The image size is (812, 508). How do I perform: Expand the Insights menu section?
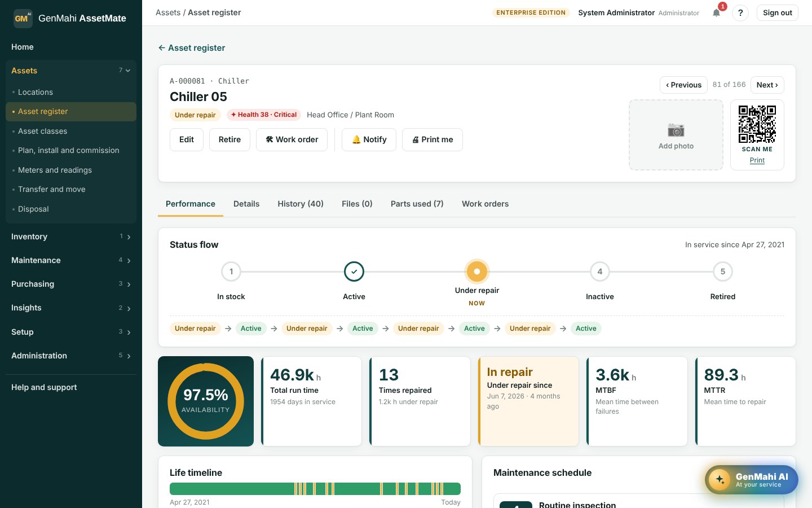(71, 308)
